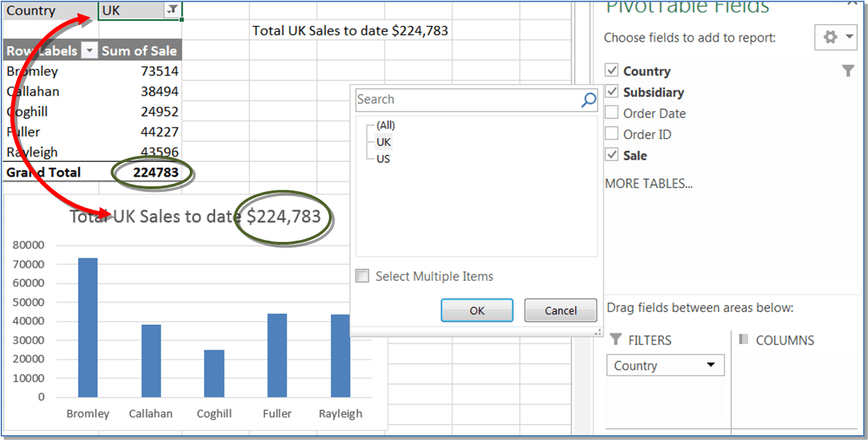
Task: Open the Tools gear in PivotTable Fields pane
Action: tap(832, 37)
